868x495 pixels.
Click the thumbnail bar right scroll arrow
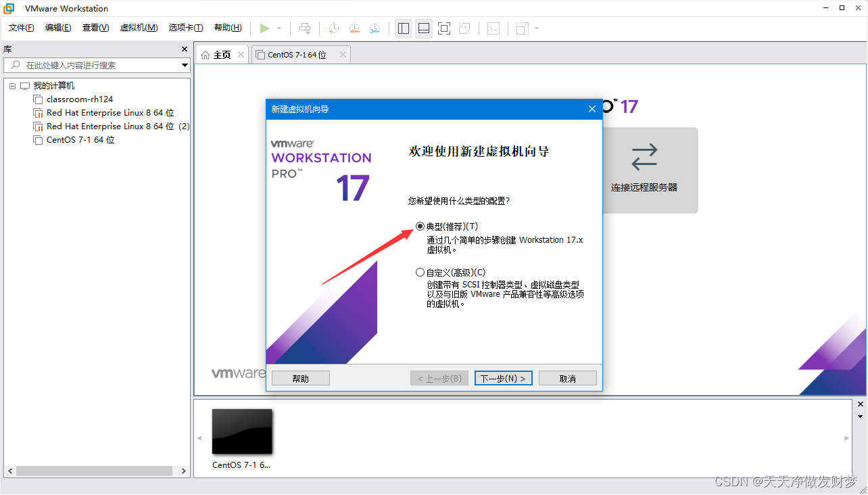(x=847, y=438)
